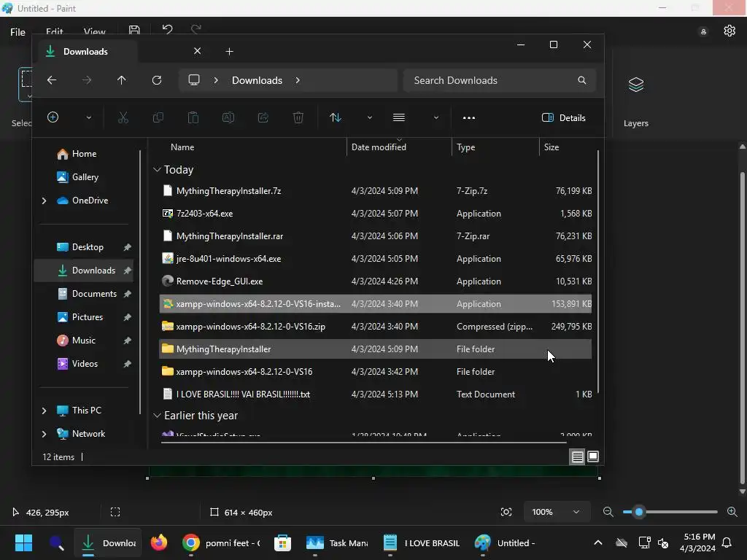Click the New item plus icon in Explorer
The width and height of the screenshot is (747, 560).
tap(53, 117)
